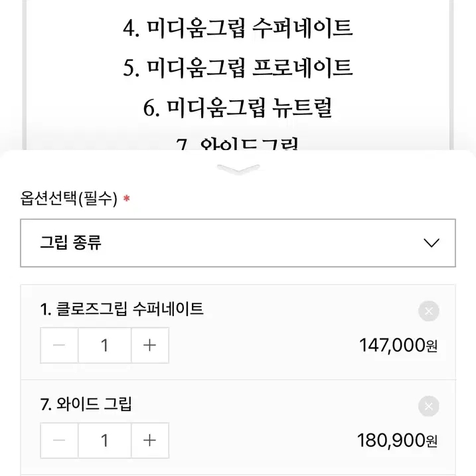Image resolution: width=476 pixels, height=476 pixels.
Task: Open the 그립 종류 dropdown
Action: [x=238, y=243]
